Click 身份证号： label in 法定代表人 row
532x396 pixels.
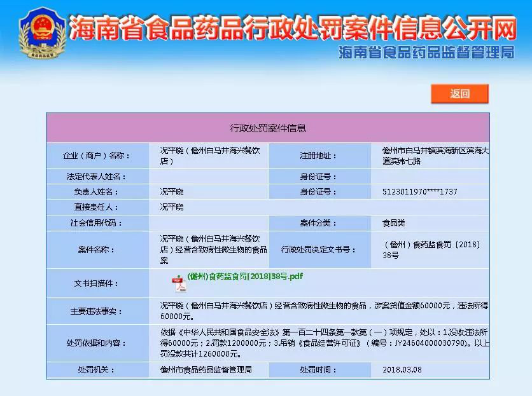[x=318, y=177]
